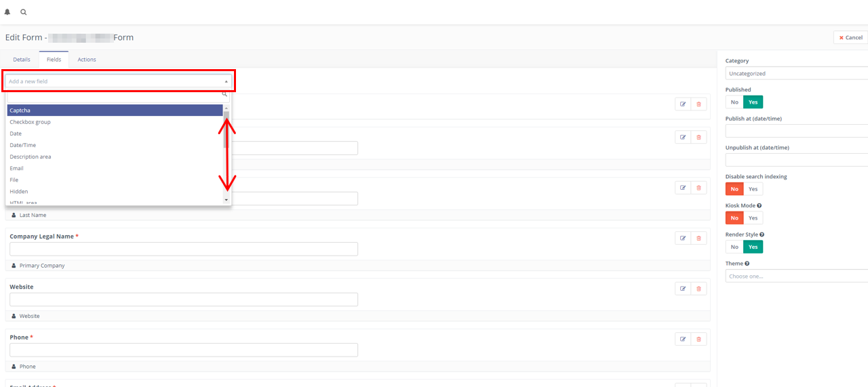Edit the Website field using pencil icon
Screen dimensions: 868x387
point(683,289)
